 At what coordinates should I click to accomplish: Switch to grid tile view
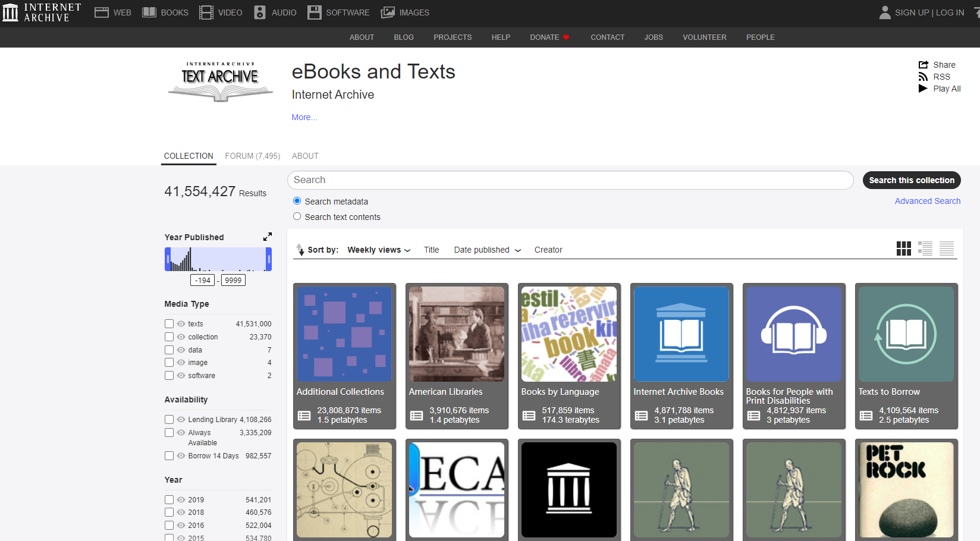(904, 249)
